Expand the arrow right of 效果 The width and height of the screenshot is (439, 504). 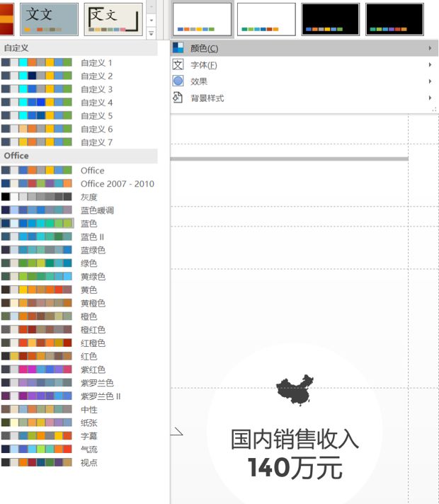tap(430, 81)
